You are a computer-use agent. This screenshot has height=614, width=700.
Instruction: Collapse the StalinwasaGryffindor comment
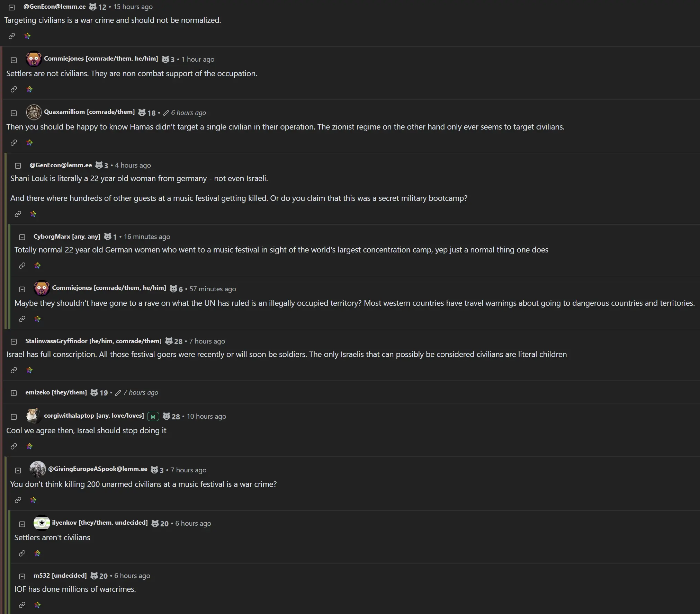click(14, 342)
